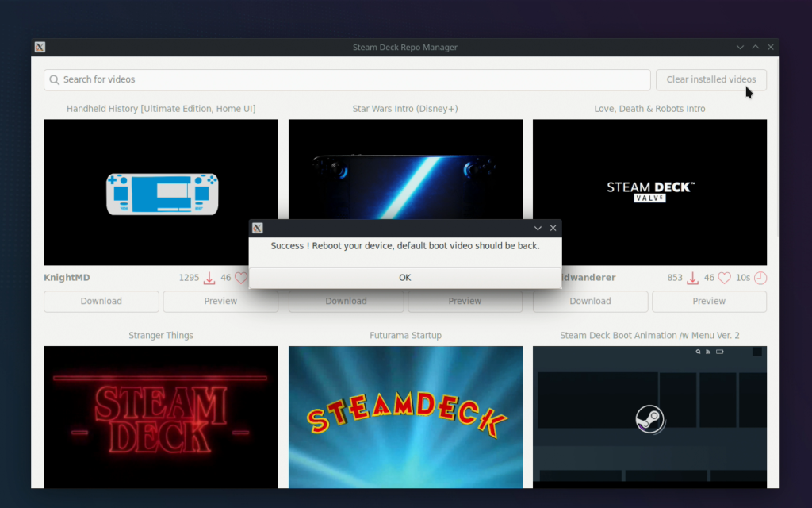Close Steam Deck Repo Manager window
The image size is (812, 508).
tap(771, 47)
